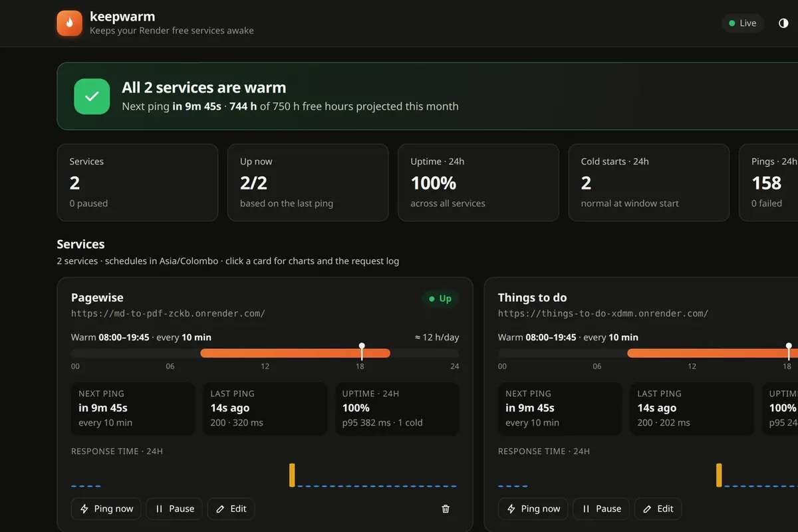798x532 pixels.
Task: Click the Pagewise Next Ping tile
Action: 133,408
